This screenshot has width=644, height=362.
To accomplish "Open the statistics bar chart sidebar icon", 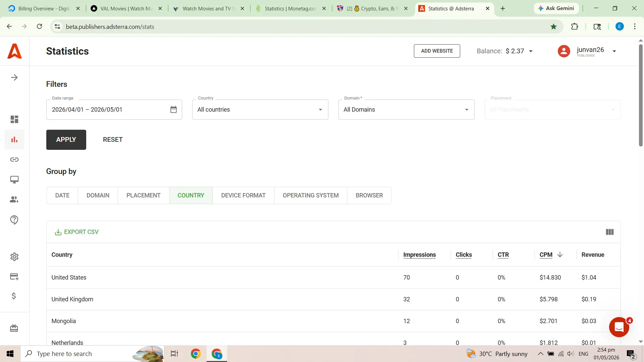I will (14, 139).
